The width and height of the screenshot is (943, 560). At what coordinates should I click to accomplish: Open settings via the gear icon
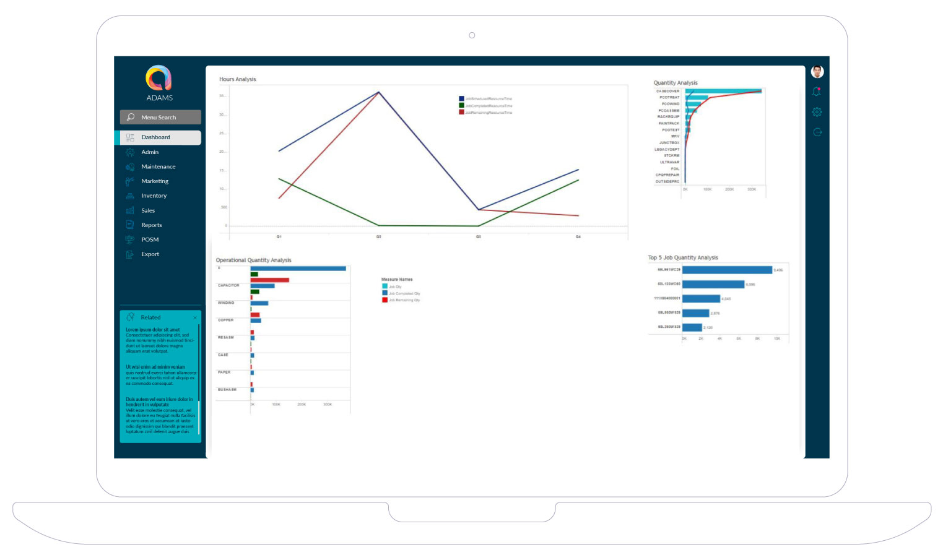pyautogui.click(x=817, y=112)
